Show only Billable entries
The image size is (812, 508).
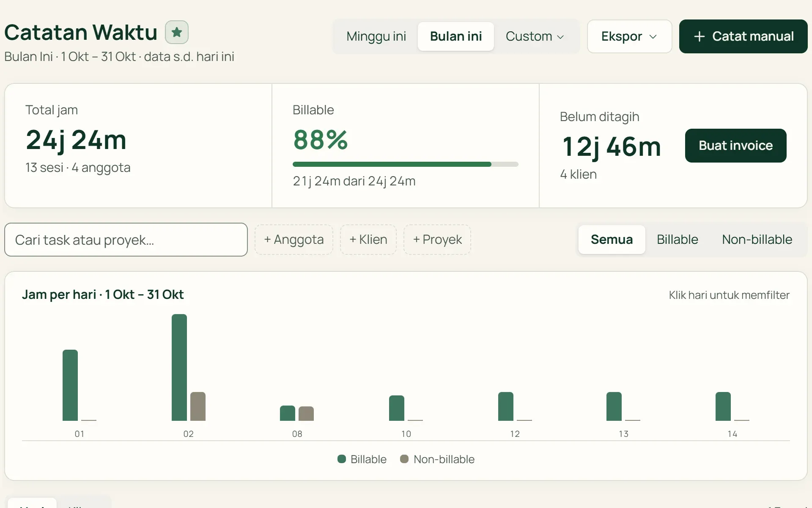click(677, 240)
